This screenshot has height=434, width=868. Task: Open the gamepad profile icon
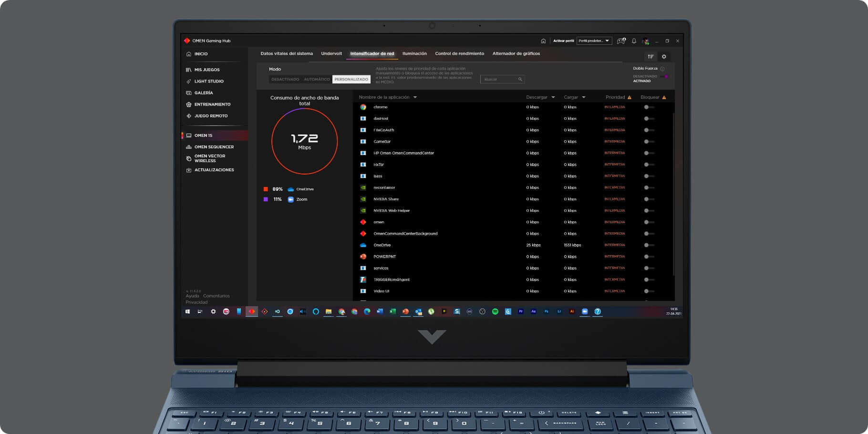click(621, 41)
